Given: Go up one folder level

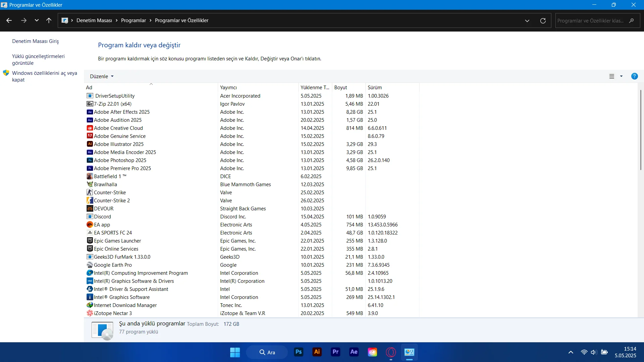Looking at the screenshot, I should [x=49, y=20].
